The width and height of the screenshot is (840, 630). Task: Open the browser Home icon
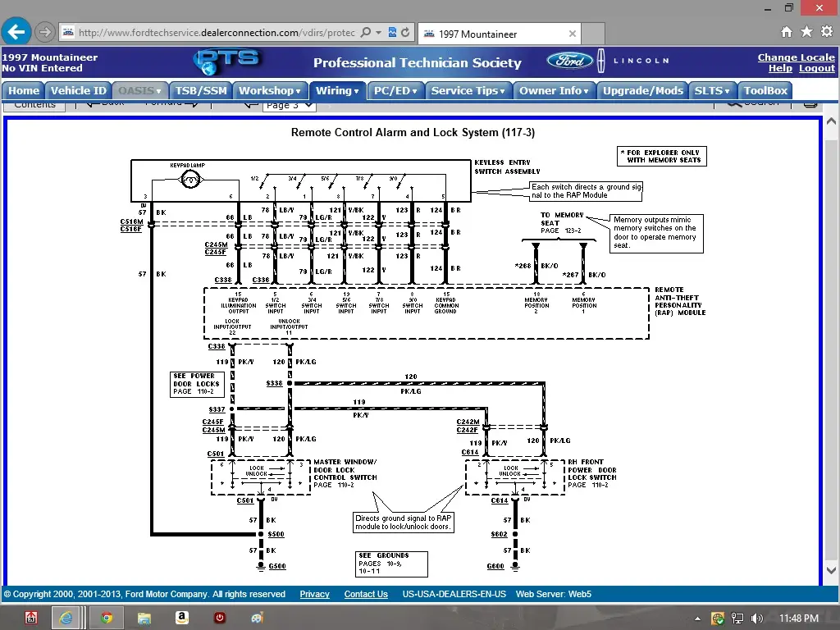click(786, 32)
